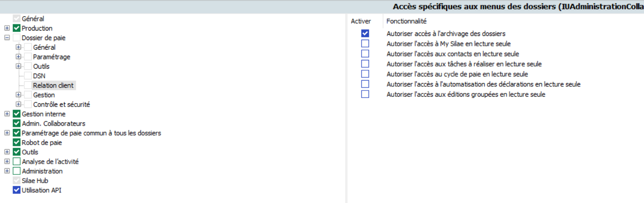Select the Relation client tree item
The image size is (644, 203).
53,85
